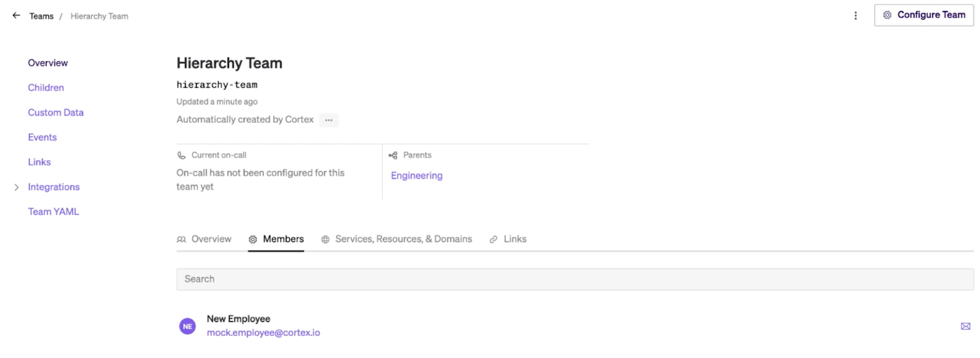Click in the member Search field
Screen dimensions: 980x358
click(575, 279)
